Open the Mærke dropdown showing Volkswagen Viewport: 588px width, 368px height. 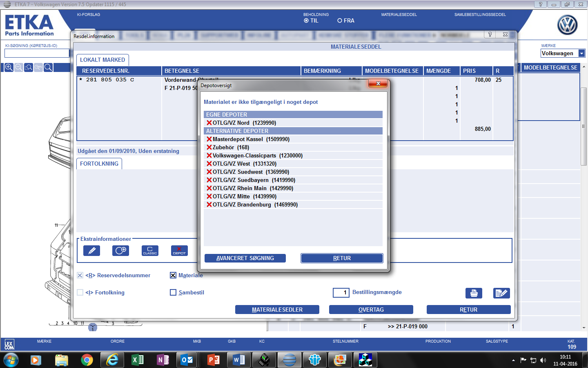[581, 53]
